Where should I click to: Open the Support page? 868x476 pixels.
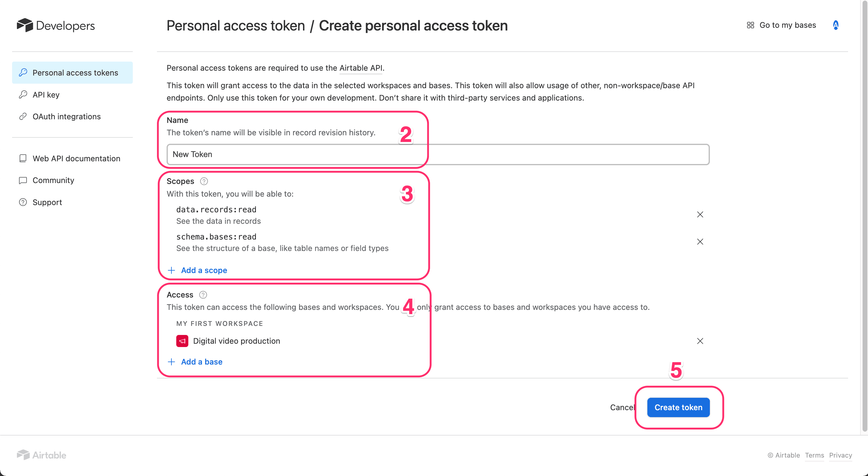47,202
